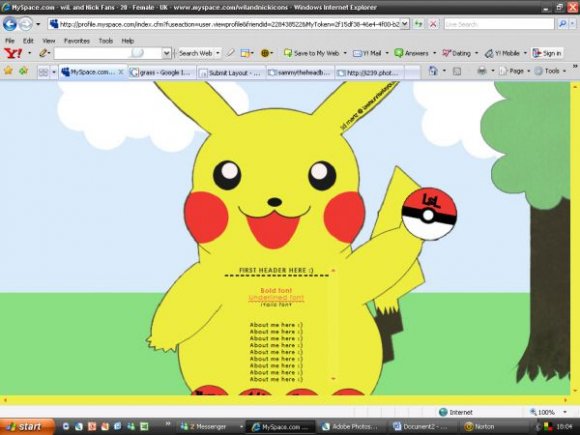
Task: Open a new blank tab
Action: [412, 73]
